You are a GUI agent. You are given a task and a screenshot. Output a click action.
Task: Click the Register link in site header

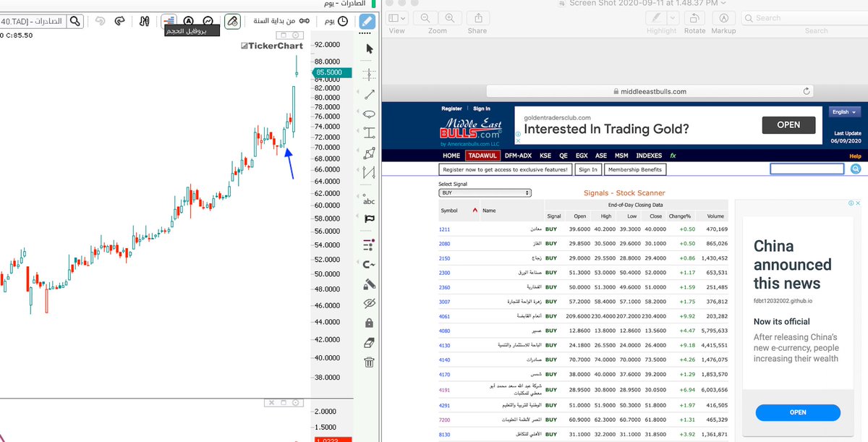click(451, 109)
